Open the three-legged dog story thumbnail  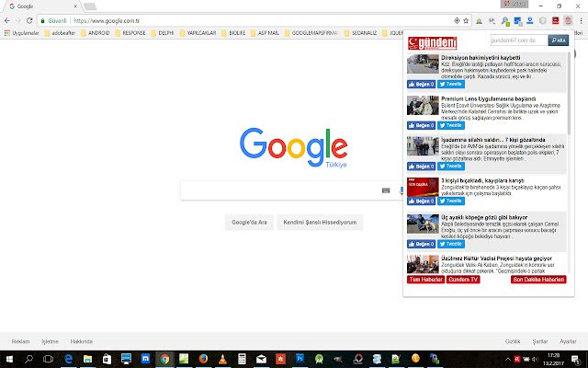[x=423, y=224]
